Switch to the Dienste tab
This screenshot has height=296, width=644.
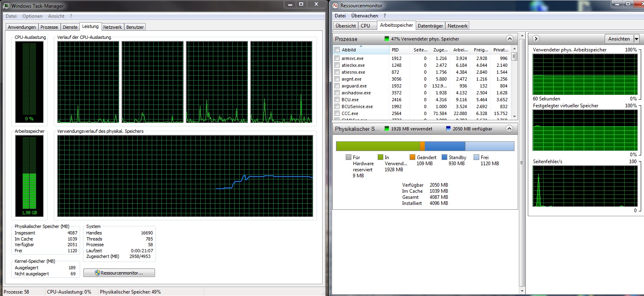click(x=70, y=27)
